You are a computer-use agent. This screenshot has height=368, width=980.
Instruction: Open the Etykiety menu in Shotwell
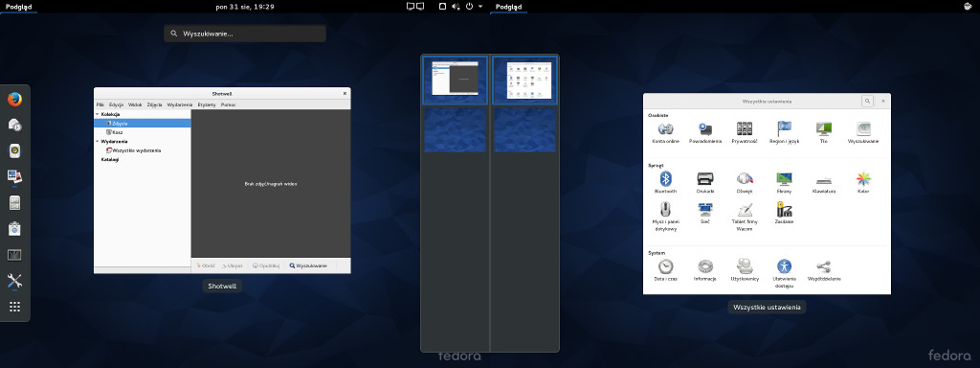[x=207, y=104]
